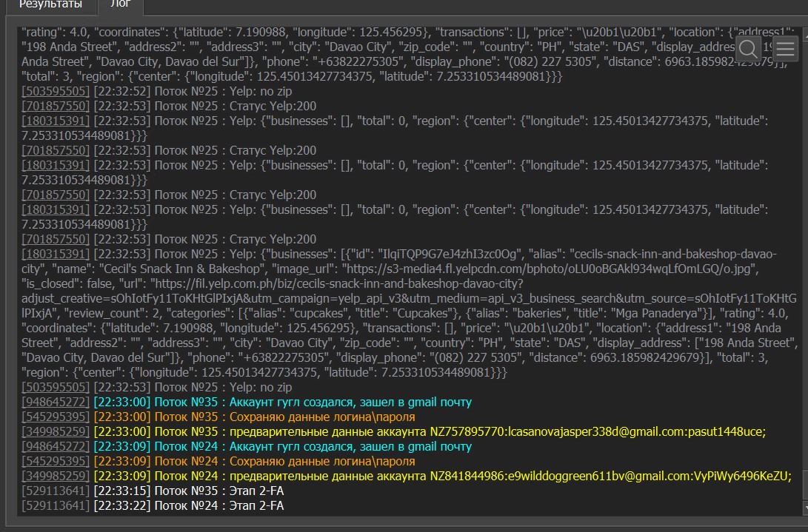Follow ID 349985259 for Поток №24 account data
Screen dimensions: 808x532
tap(56, 477)
